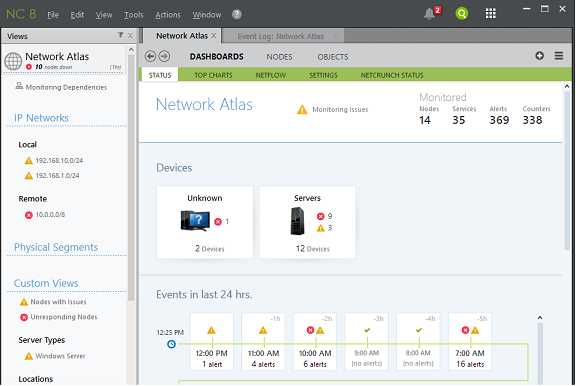The height and width of the screenshot is (386, 576).
Task: Open Monitoring Dependencies view
Action: (x=66, y=87)
